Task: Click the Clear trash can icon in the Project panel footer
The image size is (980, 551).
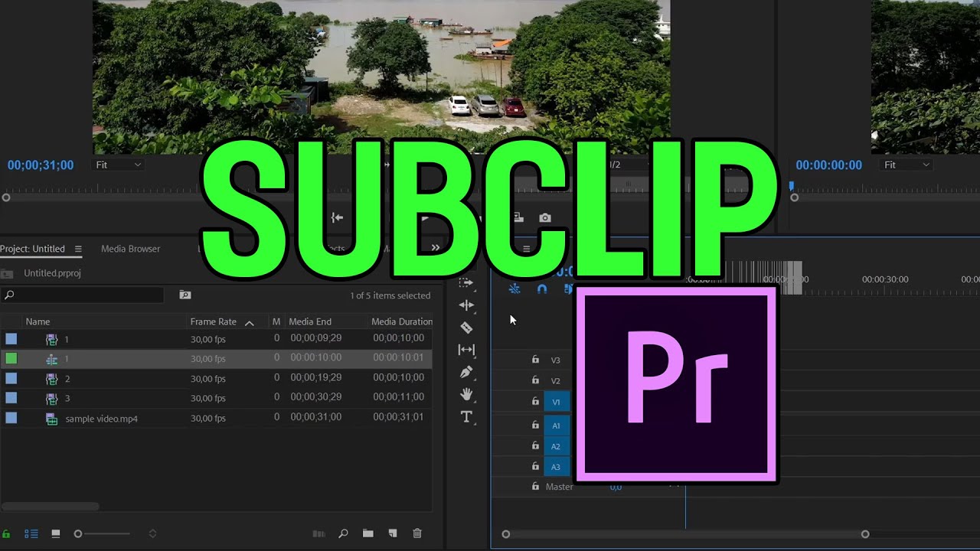Action: click(x=417, y=533)
